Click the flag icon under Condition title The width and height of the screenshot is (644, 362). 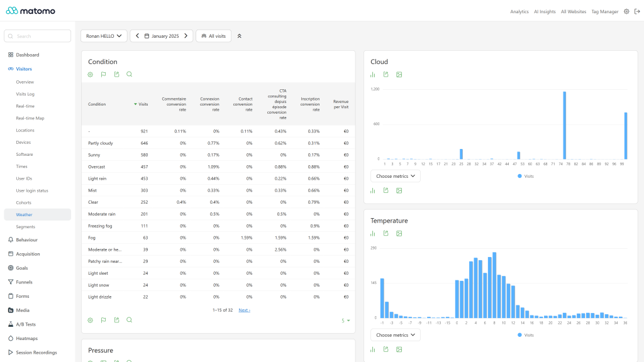point(104,74)
